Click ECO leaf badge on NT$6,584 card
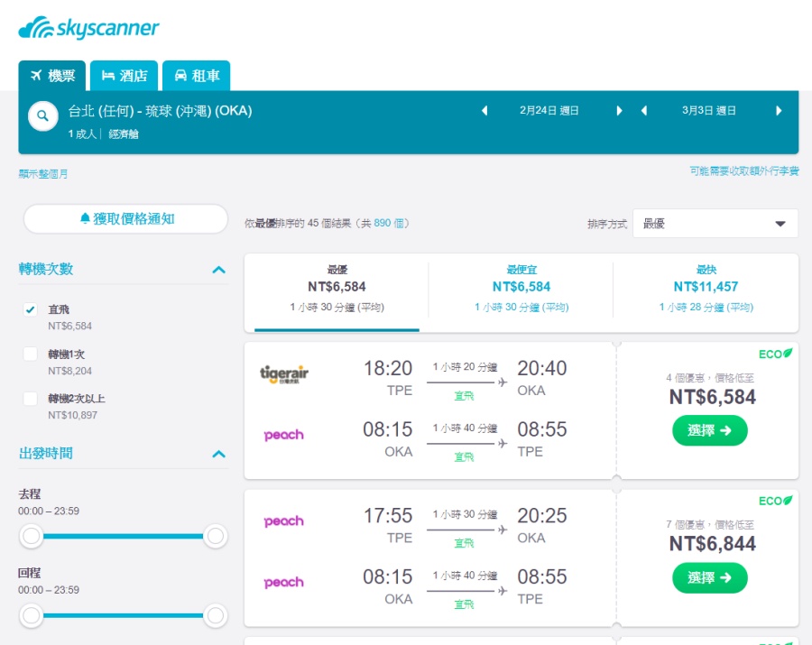The width and height of the screenshot is (812, 645). coord(775,355)
